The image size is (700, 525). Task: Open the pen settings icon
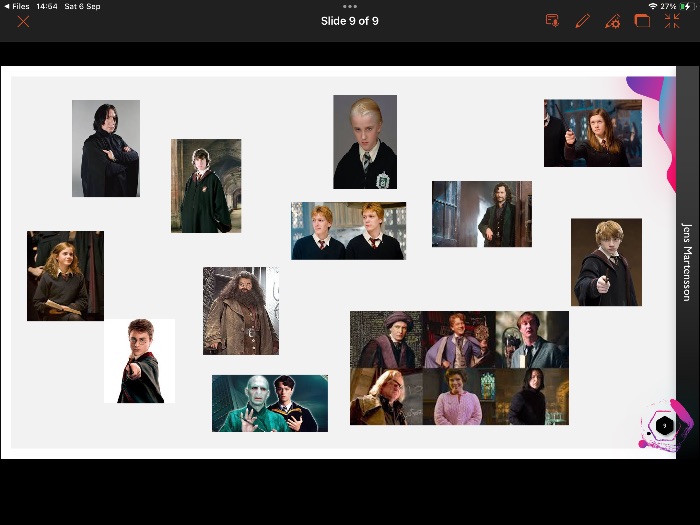pyautogui.click(x=612, y=21)
